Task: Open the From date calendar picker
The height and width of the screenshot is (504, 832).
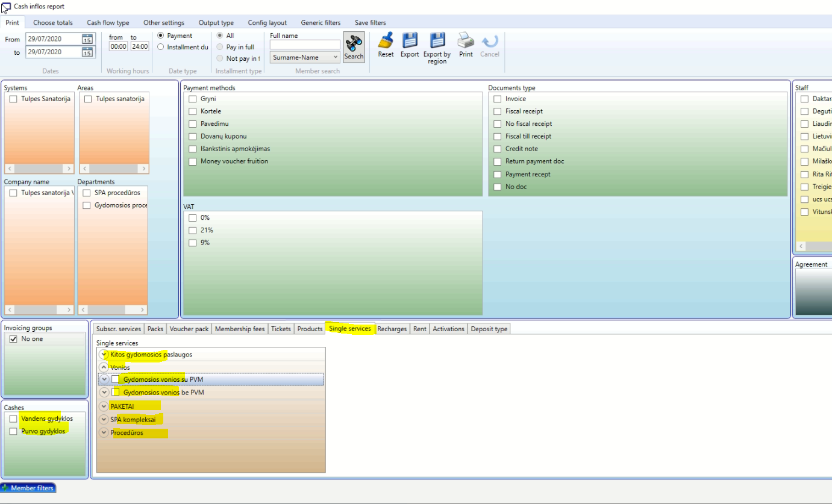Action: [87, 39]
